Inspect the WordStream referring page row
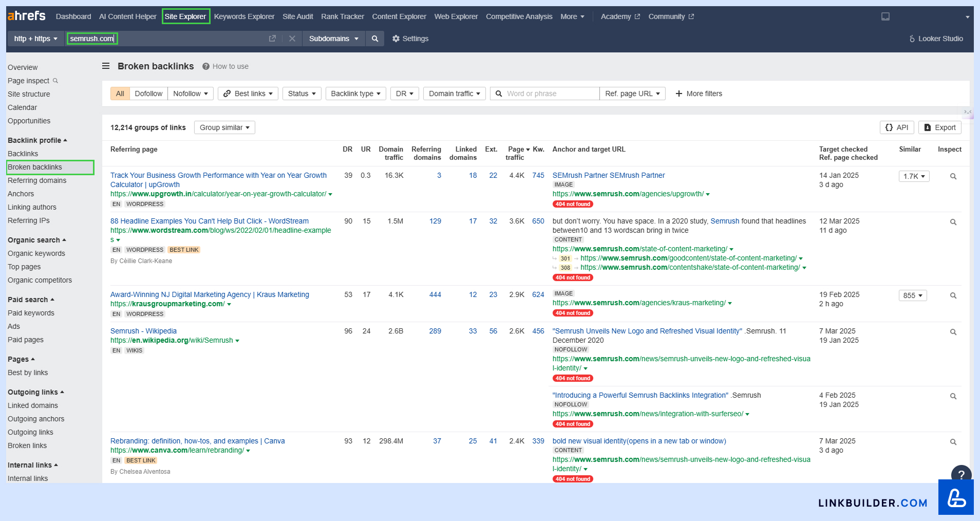980x521 pixels. click(x=953, y=222)
